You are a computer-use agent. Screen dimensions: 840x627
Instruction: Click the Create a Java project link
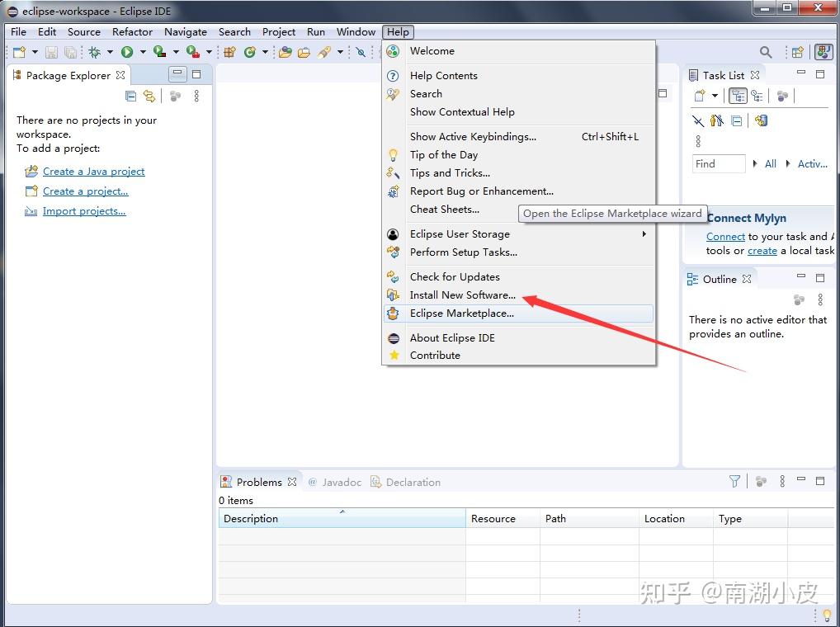coord(94,172)
